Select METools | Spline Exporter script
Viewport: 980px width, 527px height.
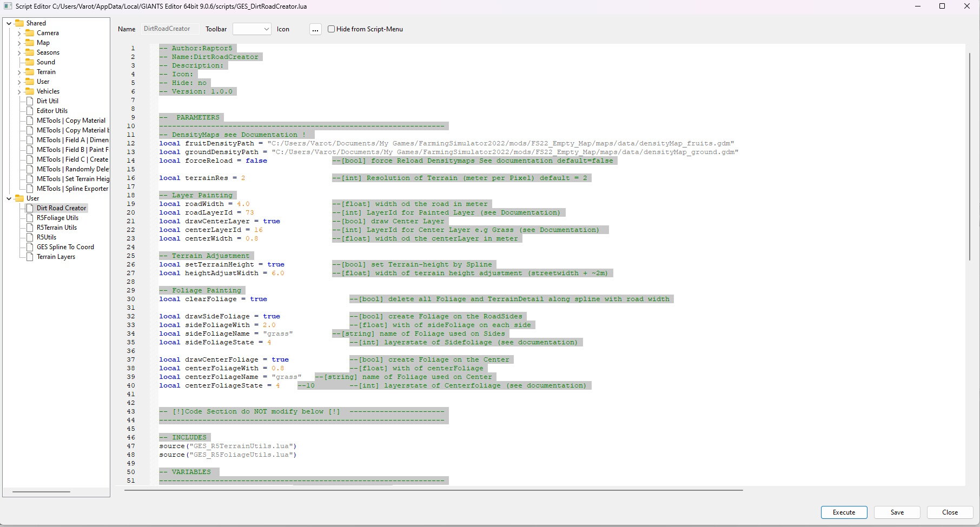[72, 189]
